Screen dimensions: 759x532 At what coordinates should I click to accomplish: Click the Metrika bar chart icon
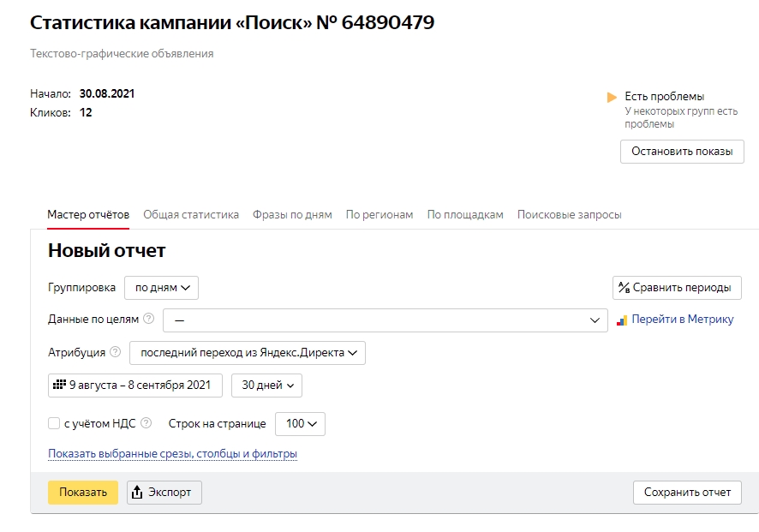tap(622, 320)
